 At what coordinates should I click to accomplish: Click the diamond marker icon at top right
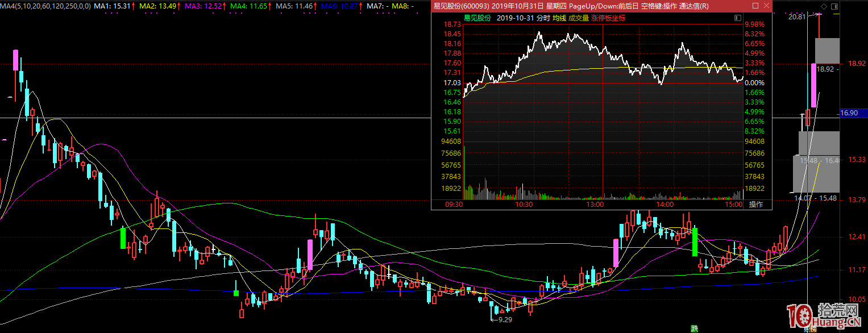click(824, 6)
